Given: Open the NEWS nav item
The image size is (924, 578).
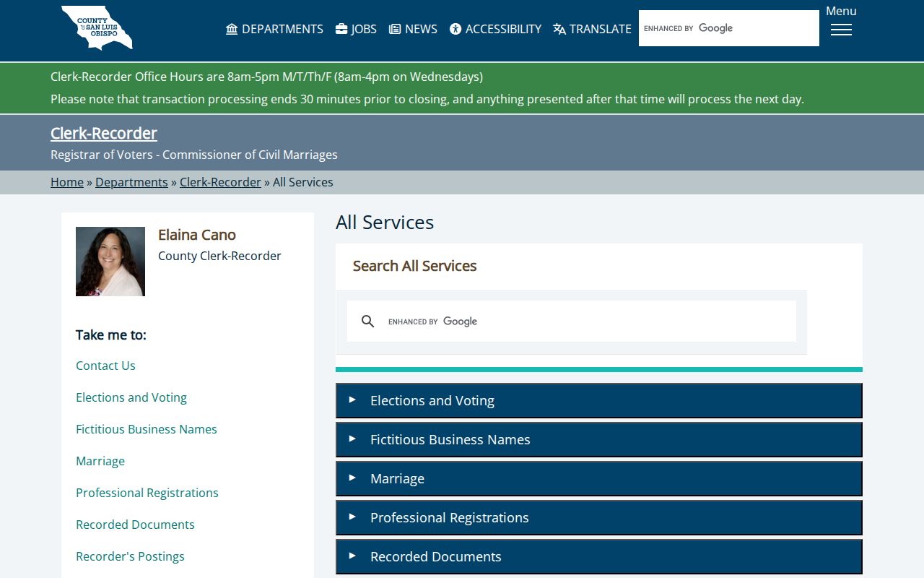Looking at the screenshot, I should (413, 29).
